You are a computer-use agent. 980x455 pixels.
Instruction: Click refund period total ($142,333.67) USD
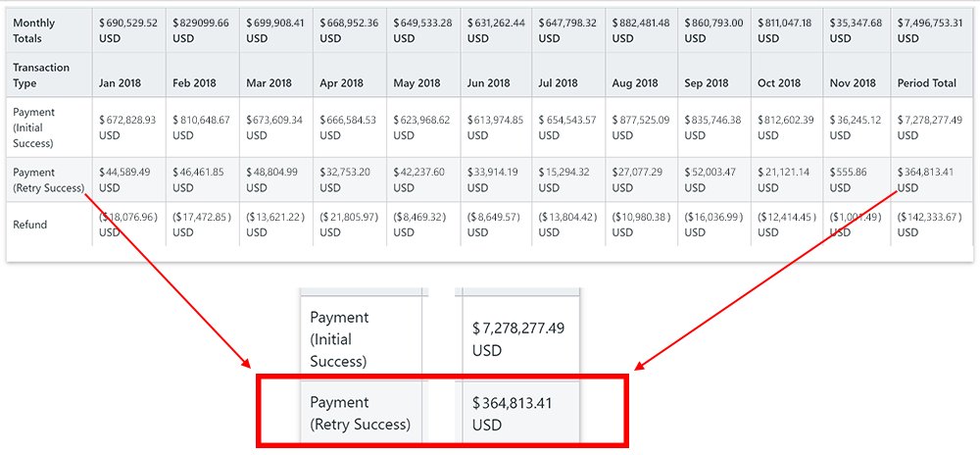pos(928,225)
